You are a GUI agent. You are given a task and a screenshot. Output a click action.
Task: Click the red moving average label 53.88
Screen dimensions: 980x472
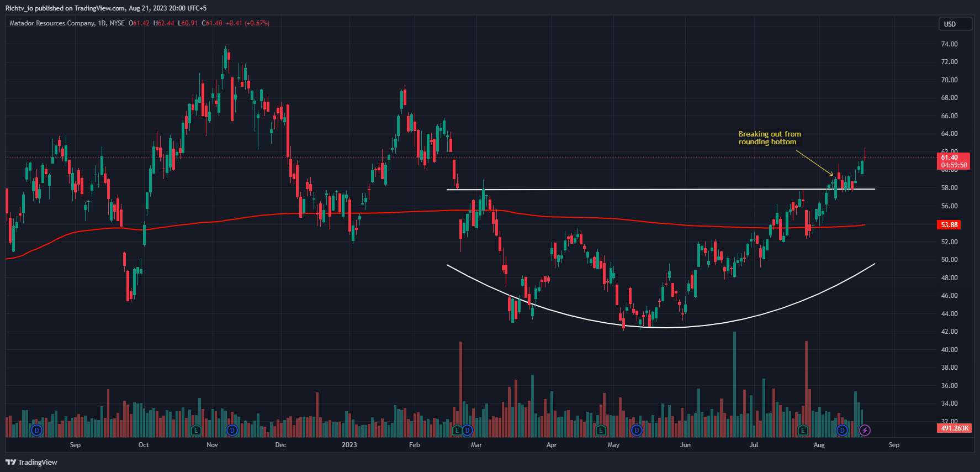(949, 225)
